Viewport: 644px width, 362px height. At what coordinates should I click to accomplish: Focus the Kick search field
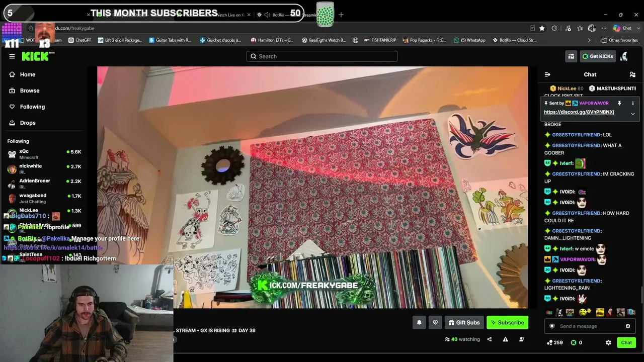pos(322,56)
